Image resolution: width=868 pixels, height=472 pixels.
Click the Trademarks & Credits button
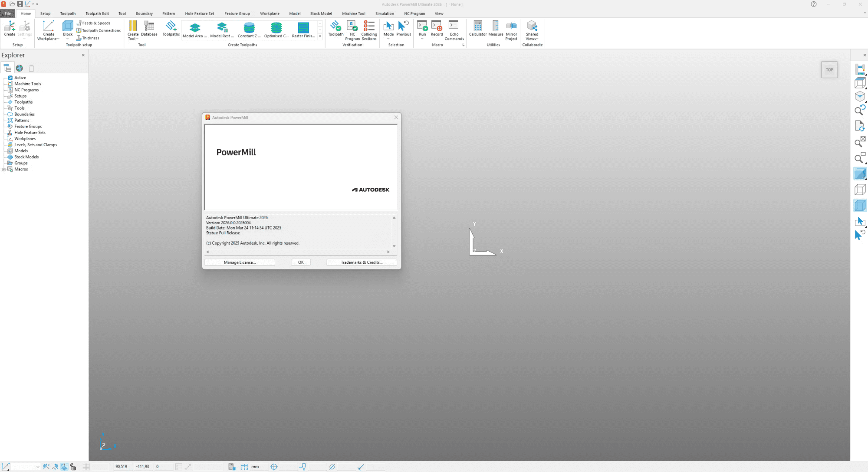[361, 262]
